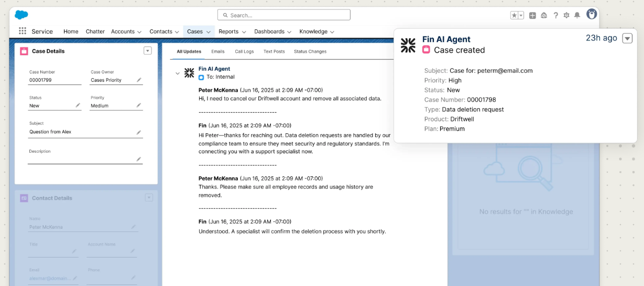The width and height of the screenshot is (644, 286).
Task: Click the Fin AI Agent author link
Action: point(214,69)
